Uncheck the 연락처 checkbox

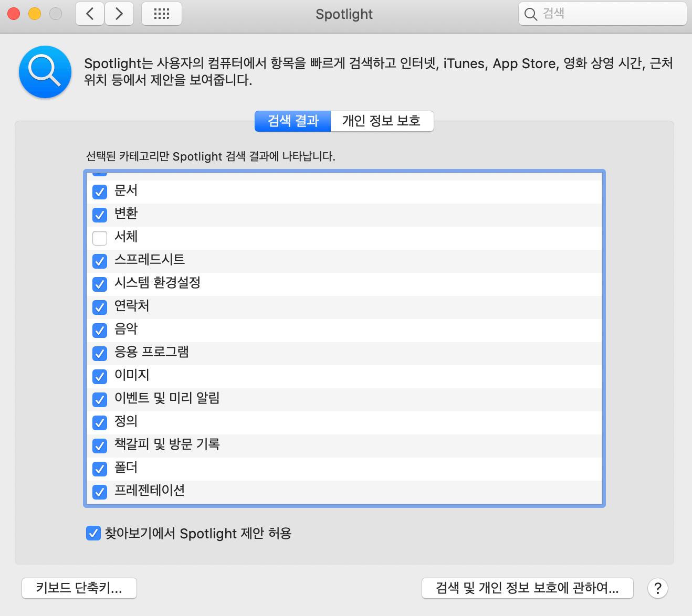[100, 307]
